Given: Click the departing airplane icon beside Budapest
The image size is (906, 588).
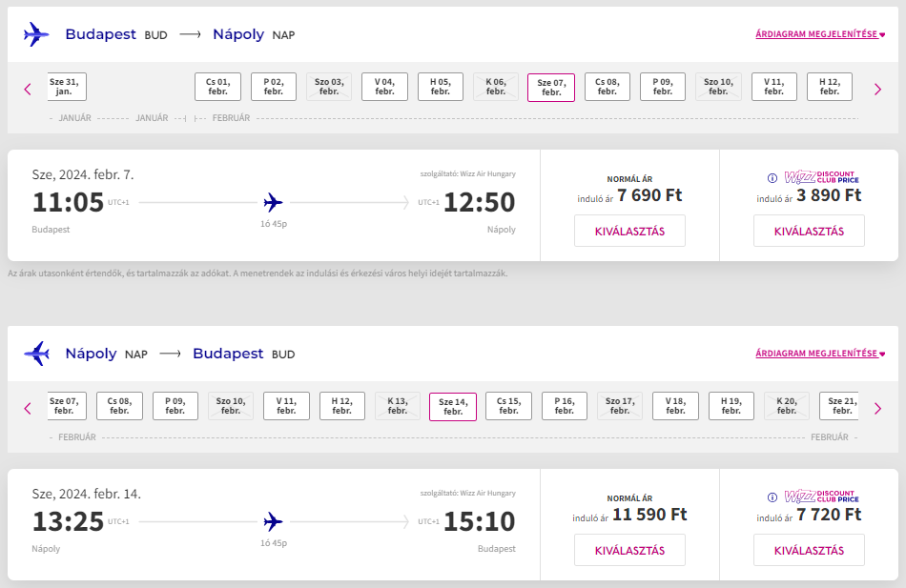Looking at the screenshot, I should click(x=36, y=34).
